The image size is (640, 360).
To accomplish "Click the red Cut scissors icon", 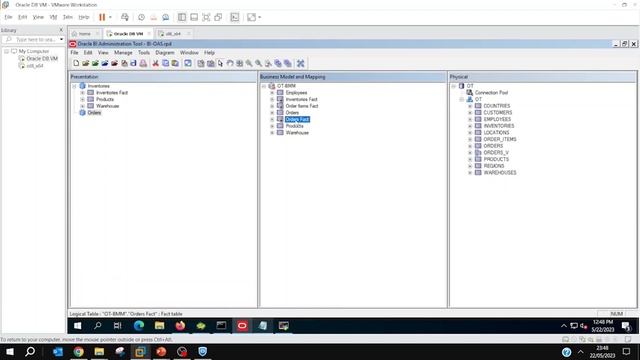I will point(156,63).
